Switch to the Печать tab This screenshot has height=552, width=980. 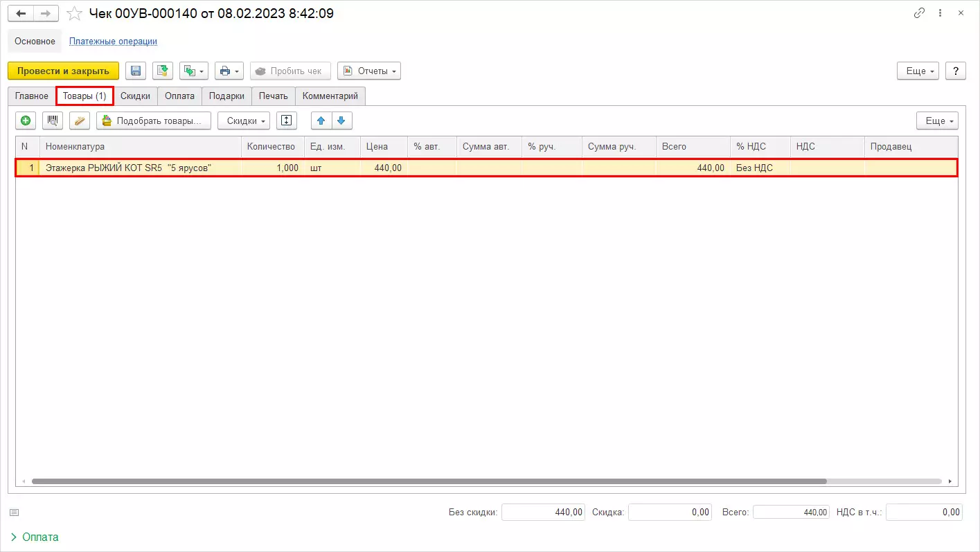274,96
